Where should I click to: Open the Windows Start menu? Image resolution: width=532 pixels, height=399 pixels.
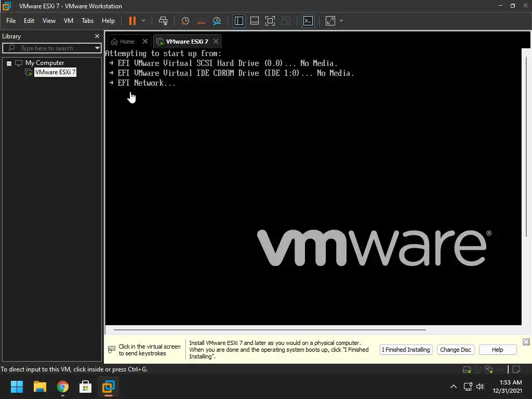(17, 387)
